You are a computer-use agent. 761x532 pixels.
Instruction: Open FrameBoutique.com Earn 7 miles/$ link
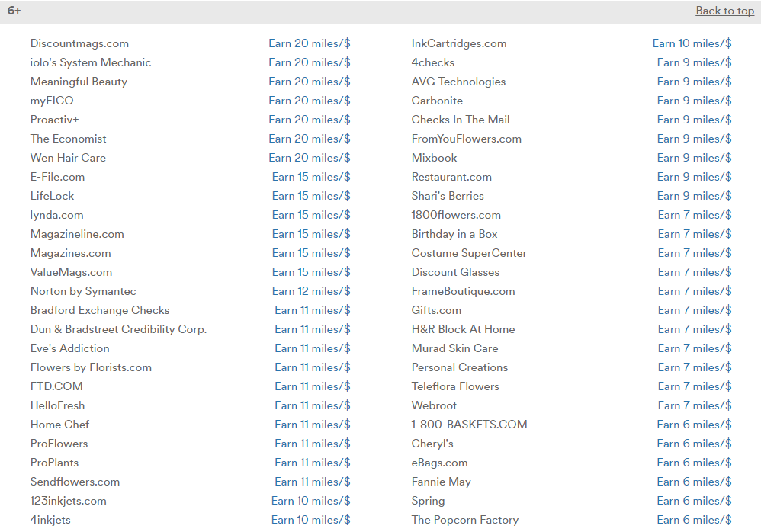point(695,291)
